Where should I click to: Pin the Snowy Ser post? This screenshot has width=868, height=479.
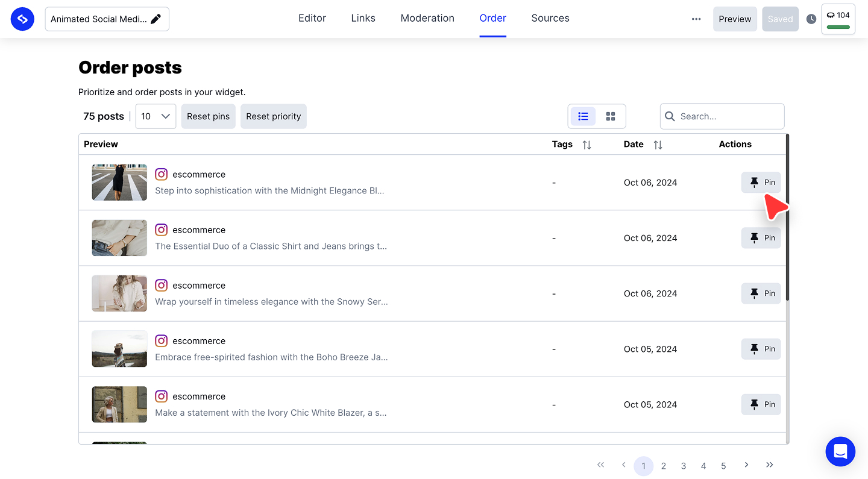click(x=761, y=293)
